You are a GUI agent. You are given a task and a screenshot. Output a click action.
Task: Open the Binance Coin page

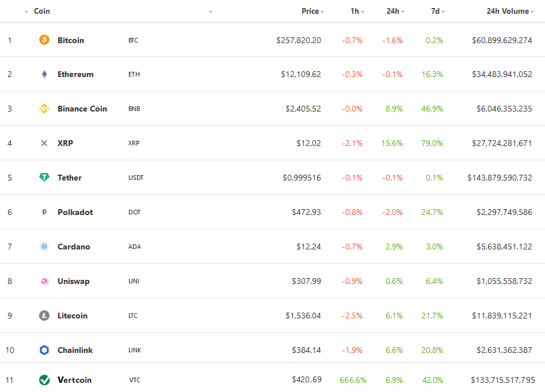coord(82,109)
